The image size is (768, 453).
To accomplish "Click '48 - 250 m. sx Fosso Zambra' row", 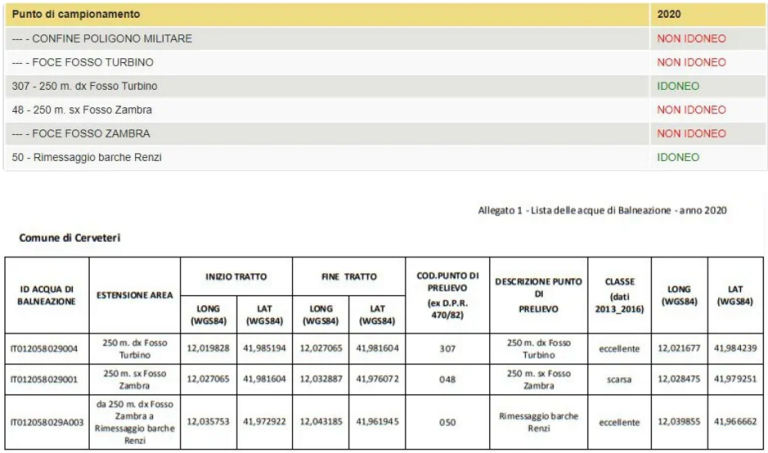I will click(x=82, y=110).
